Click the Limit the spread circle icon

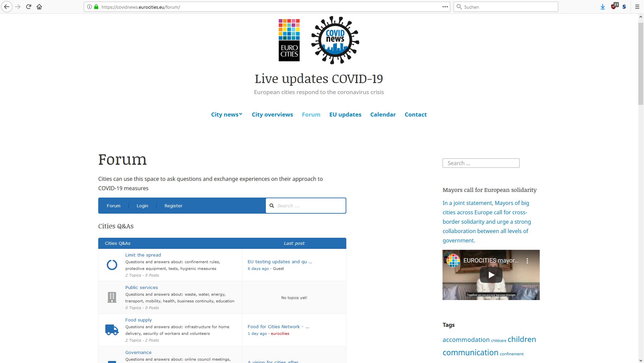tap(112, 265)
